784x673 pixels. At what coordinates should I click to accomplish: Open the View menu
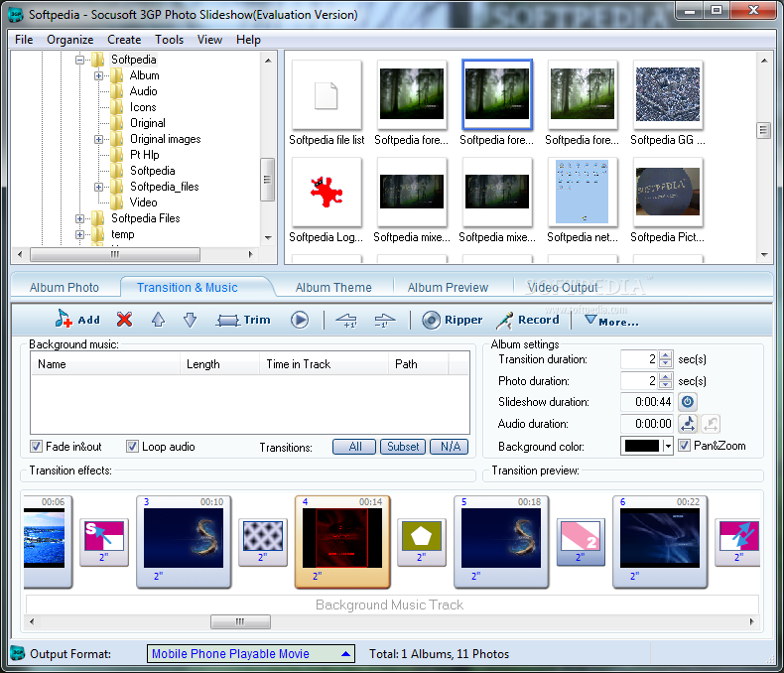[209, 40]
